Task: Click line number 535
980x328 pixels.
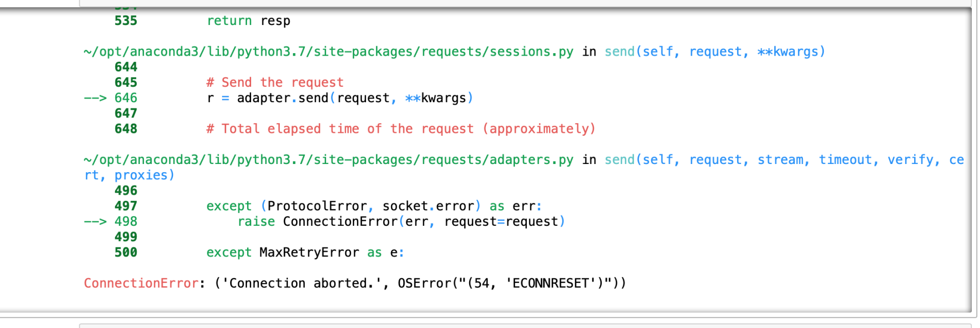Action: (126, 21)
